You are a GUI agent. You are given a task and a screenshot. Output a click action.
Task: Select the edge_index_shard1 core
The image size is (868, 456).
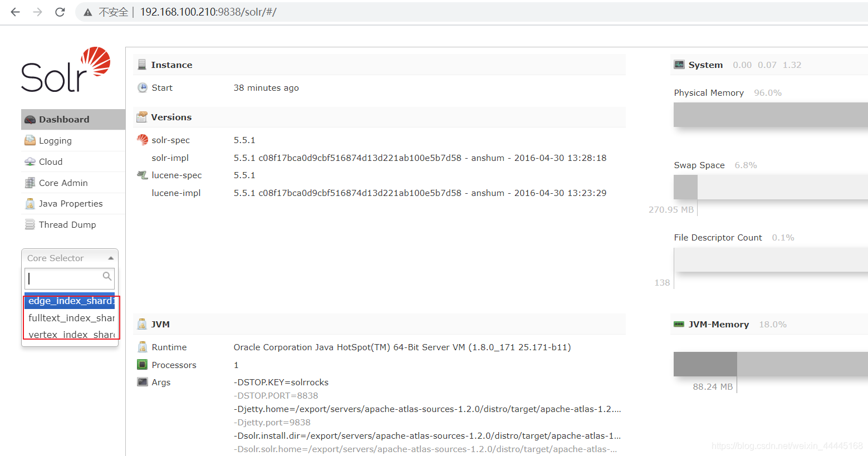(x=70, y=301)
